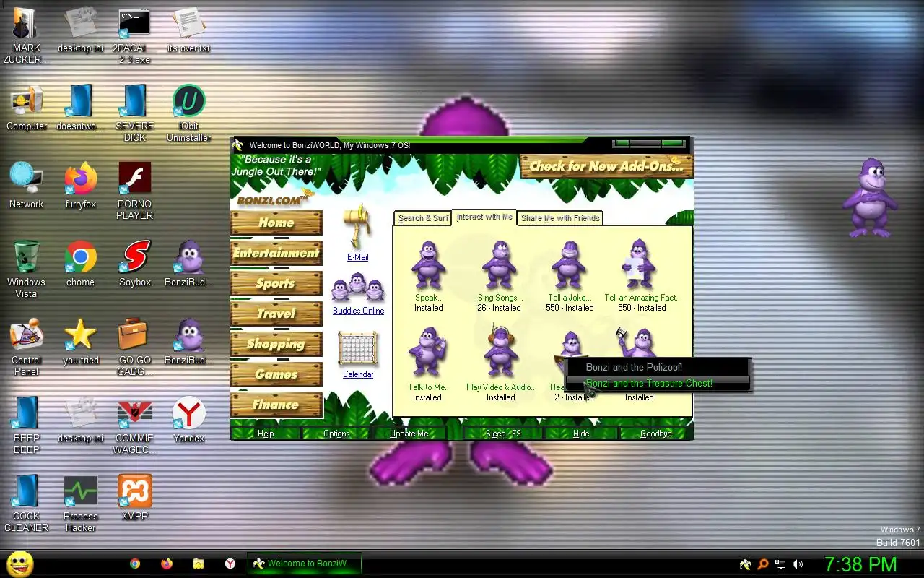Open the Tell a Joke icon

coord(570,265)
